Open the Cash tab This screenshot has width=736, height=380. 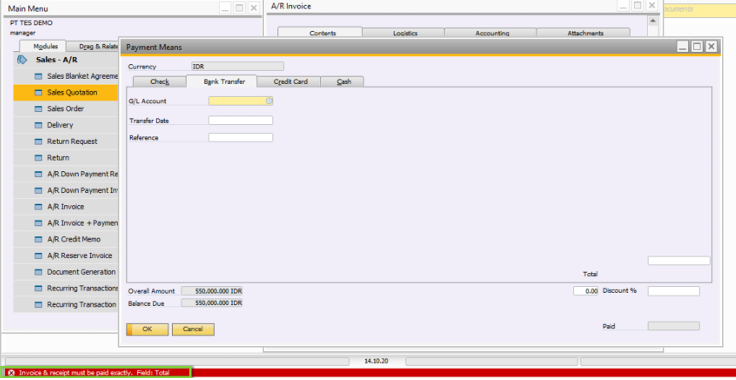pyautogui.click(x=344, y=82)
